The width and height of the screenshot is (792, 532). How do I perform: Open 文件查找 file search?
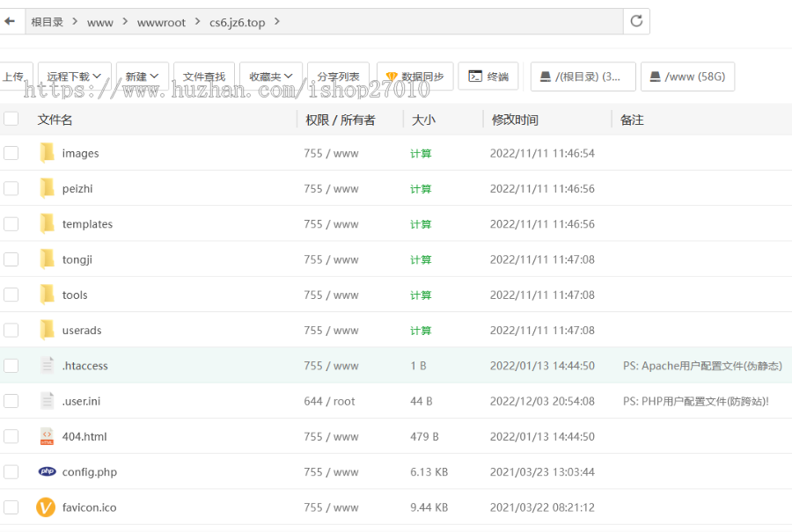(204, 77)
